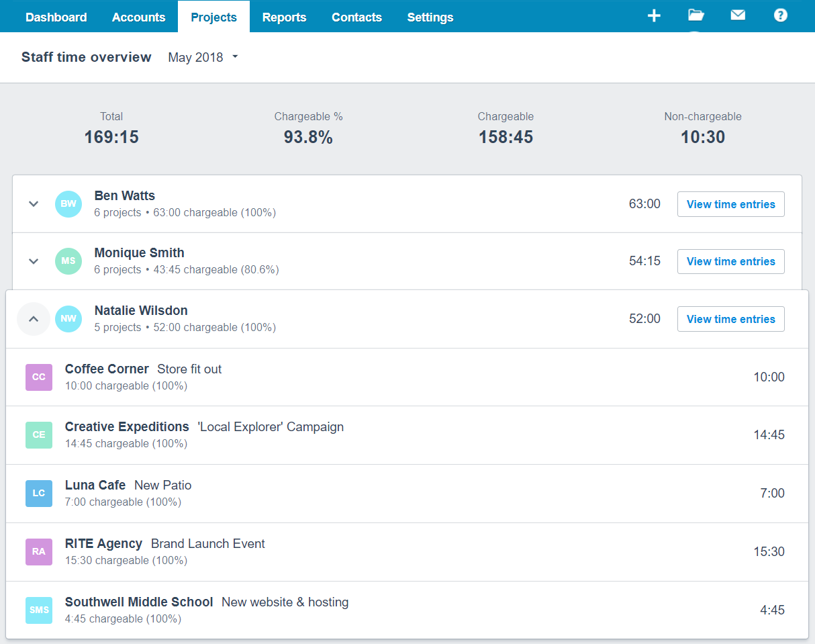
Task: Click the RITE Agency RA project icon
Action: (x=38, y=551)
